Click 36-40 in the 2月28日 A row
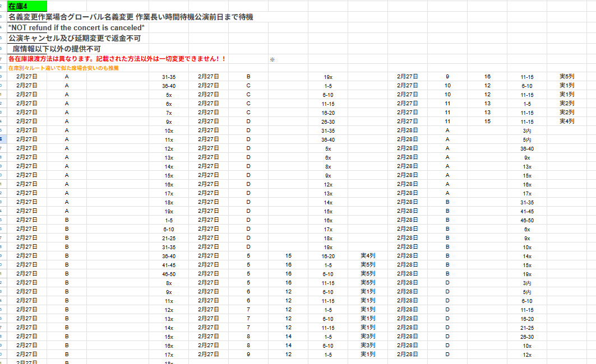This screenshot has width=596, height=364. coord(527,149)
